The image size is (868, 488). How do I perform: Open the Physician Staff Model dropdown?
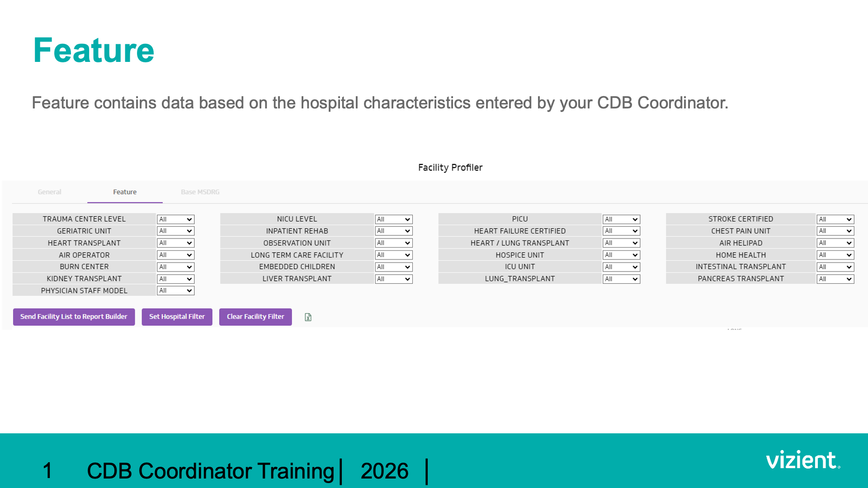click(175, 291)
